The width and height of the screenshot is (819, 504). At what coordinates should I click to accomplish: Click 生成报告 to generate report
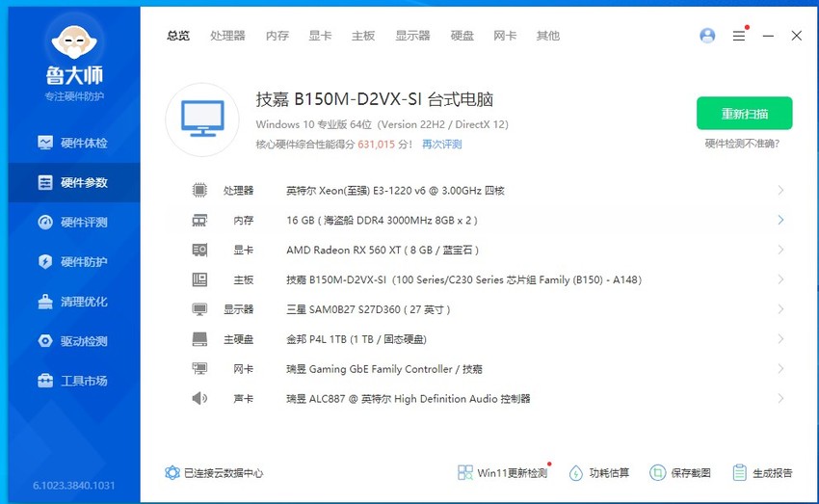tap(762, 472)
